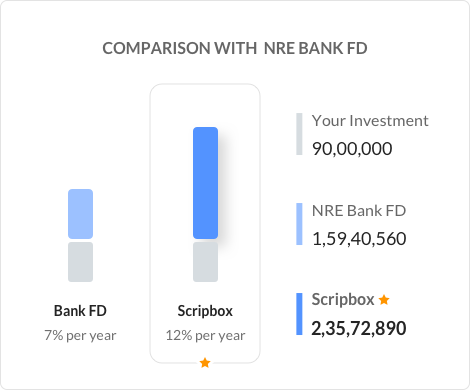Screen dimensions: 470x390
Task: Select the Bank FD label
Action: 80,311
